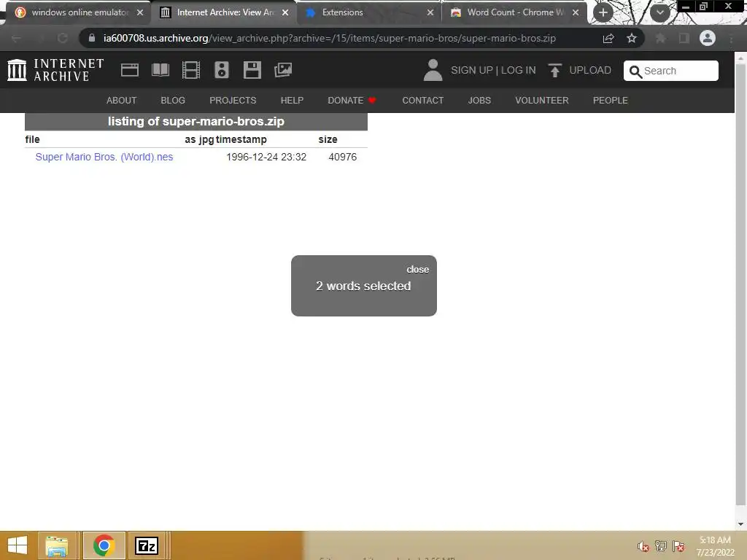
Task: Click the network tray icon
Action: (x=661, y=546)
